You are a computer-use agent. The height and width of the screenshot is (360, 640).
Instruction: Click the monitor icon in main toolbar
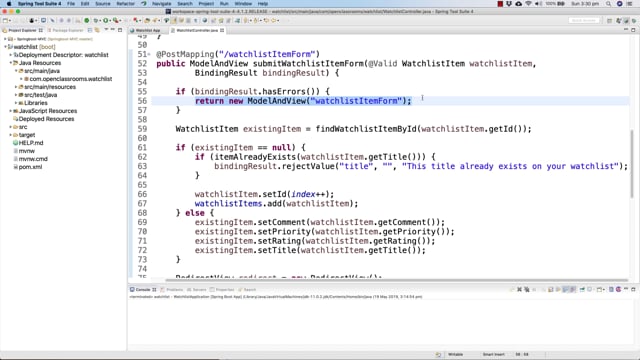(x=43, y=20)
